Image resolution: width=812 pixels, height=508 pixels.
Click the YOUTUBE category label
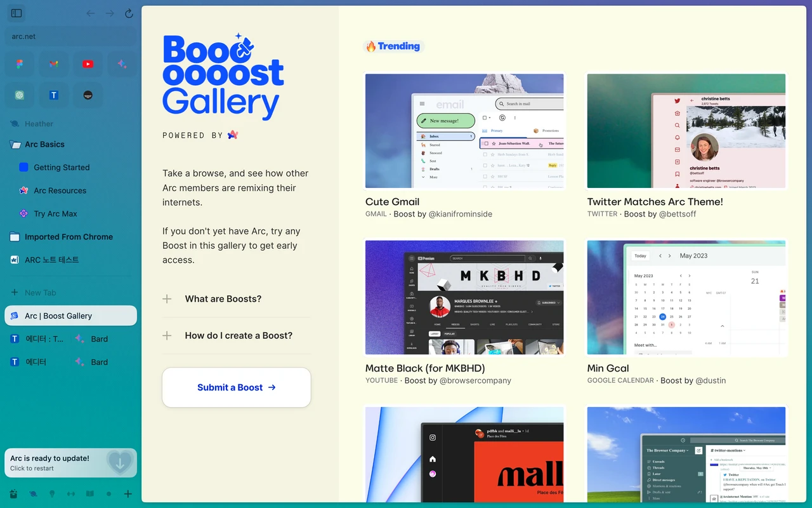pos(382,380)
